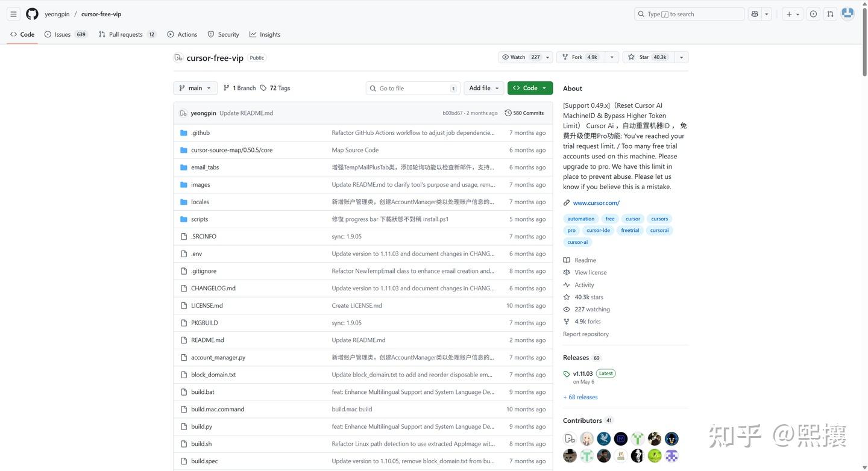The image size is (868, 471).
Task: Click the Go to file search field
Action: (413, 88)
